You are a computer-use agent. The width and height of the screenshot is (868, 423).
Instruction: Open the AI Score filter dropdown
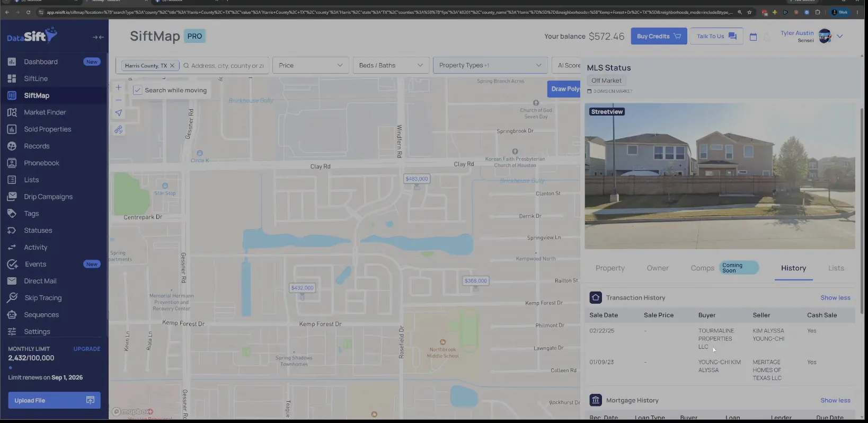point(566,65)
